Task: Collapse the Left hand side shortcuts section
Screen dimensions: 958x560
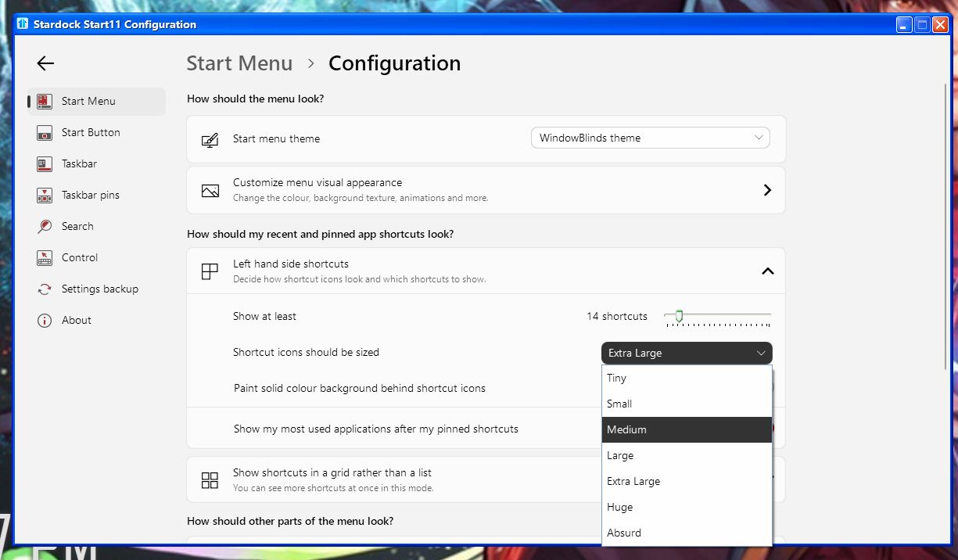Action: (x=766, y=271)
